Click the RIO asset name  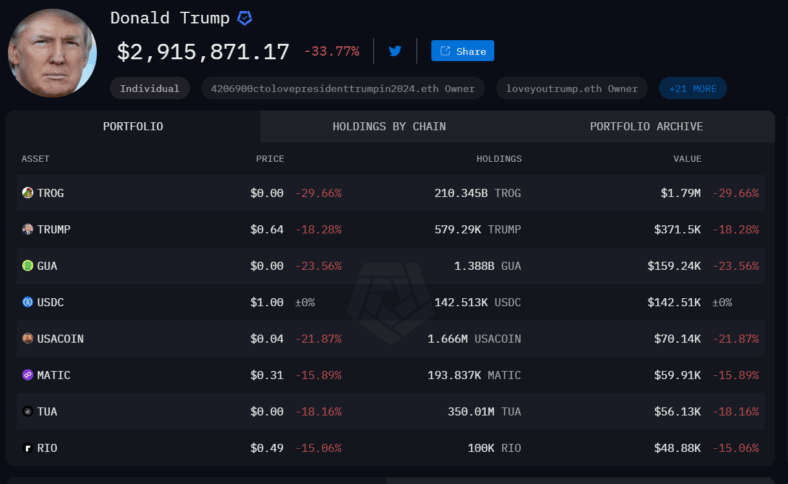47,448
